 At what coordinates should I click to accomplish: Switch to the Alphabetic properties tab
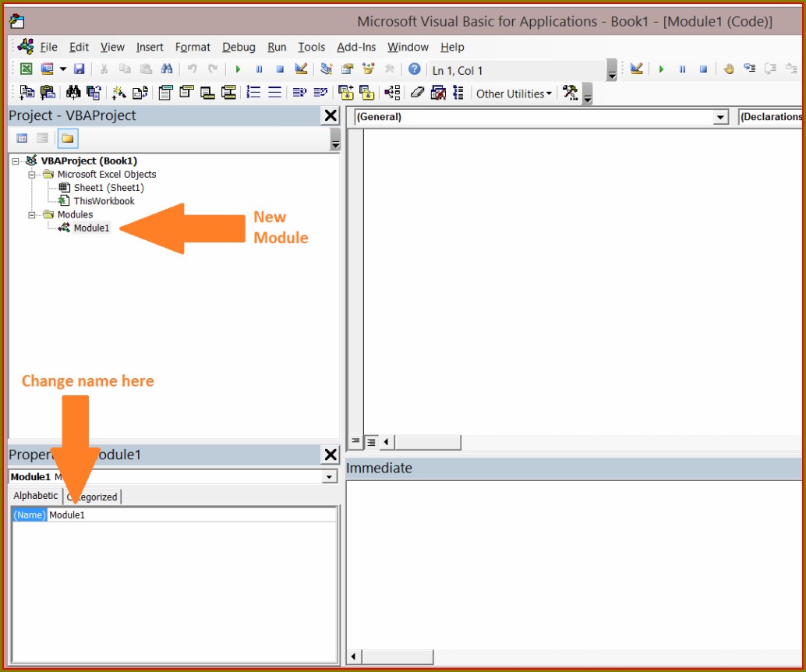[36, 496]
